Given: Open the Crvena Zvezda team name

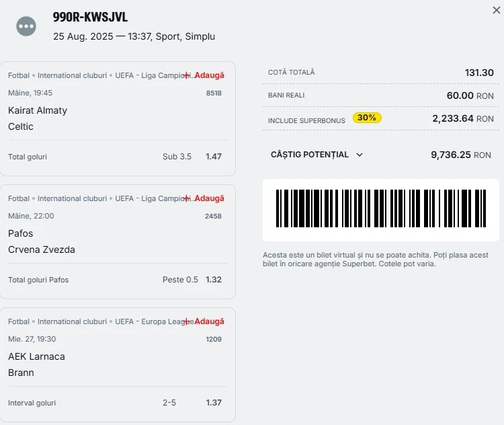Looking at the screenshot, I should [x=42, y=249].
